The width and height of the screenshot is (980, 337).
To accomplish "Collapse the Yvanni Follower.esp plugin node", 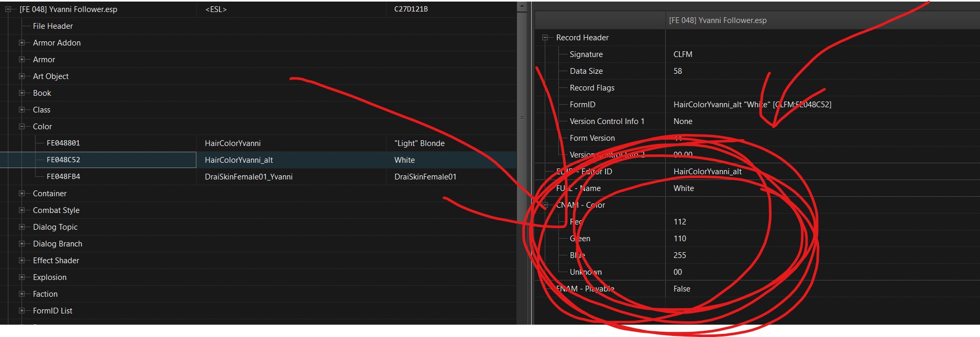I will click(8, 9).
